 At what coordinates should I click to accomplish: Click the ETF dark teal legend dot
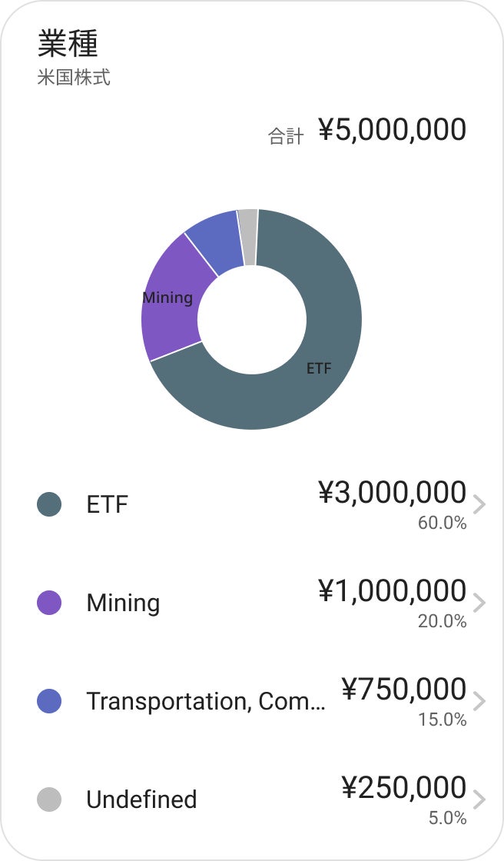pos(49,504)
